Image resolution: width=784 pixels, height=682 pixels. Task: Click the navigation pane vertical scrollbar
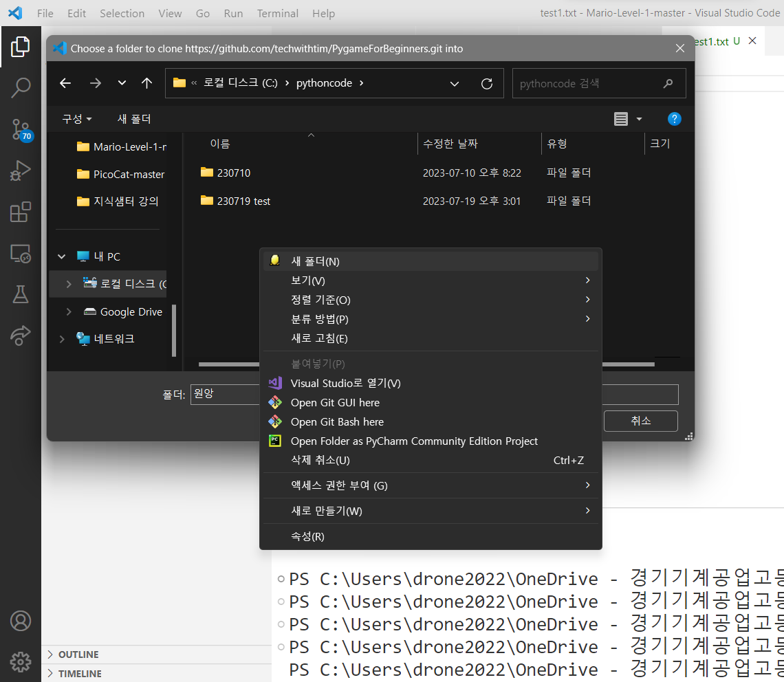pyautogui.click(x=174, y=330)
